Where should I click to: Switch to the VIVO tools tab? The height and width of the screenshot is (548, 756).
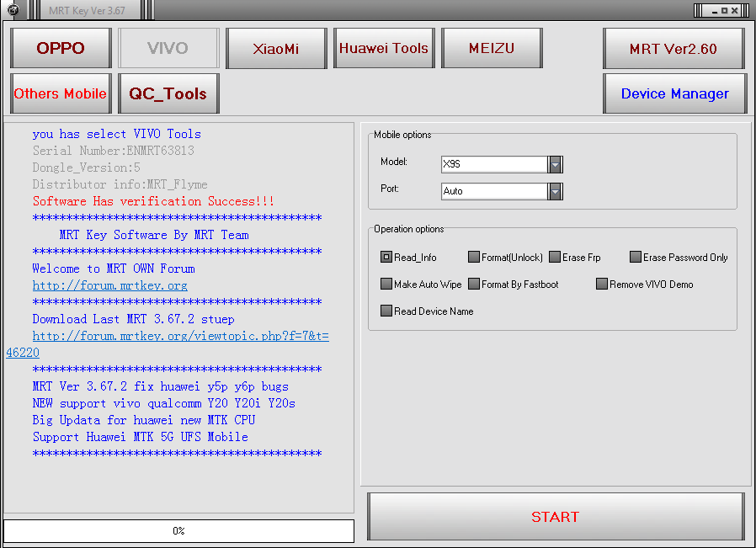(168, 48)
